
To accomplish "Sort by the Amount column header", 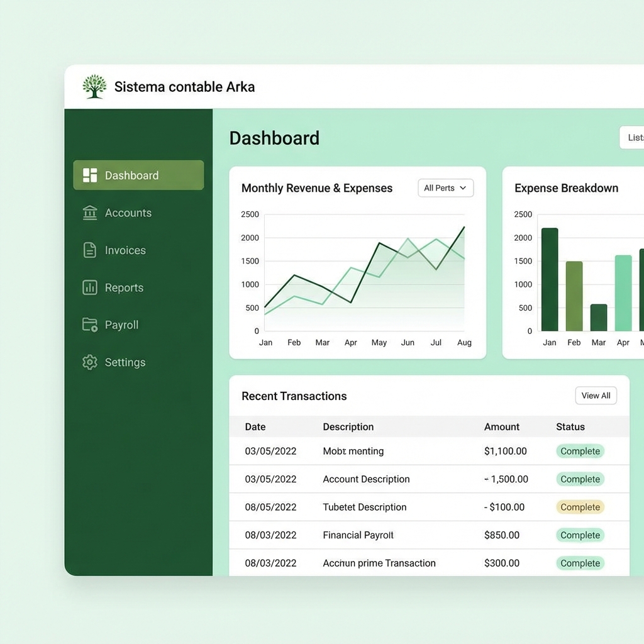I will [501, 426].
